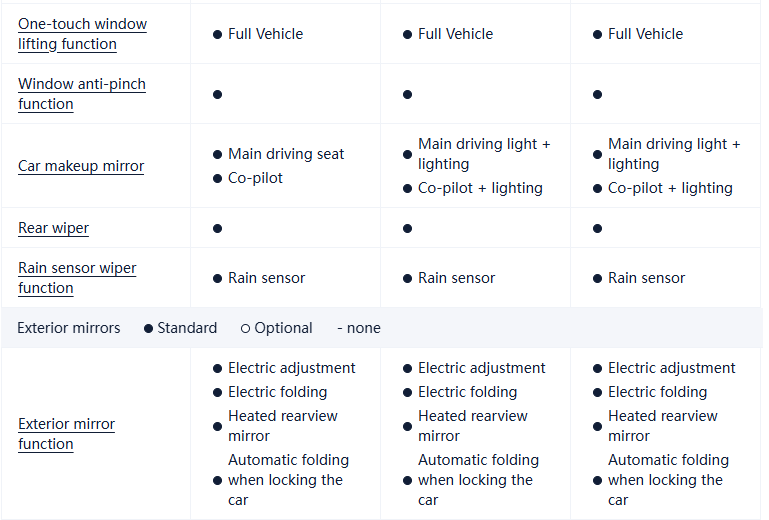Click the Exterior mirror function link
This screenshot has width=769, height=520.
pyautogui.click(x=66, y=434)
